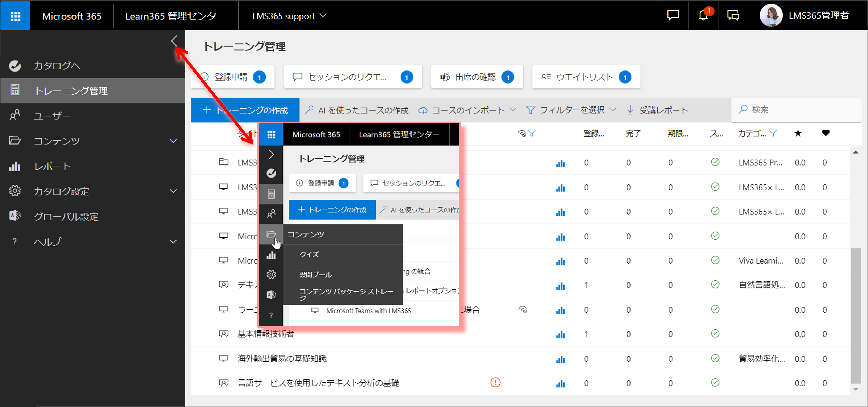The height and width of the screenshot is (407, 868).
Task: Click AI を使ったコースの作成
Action: click(x=356, y=110)
